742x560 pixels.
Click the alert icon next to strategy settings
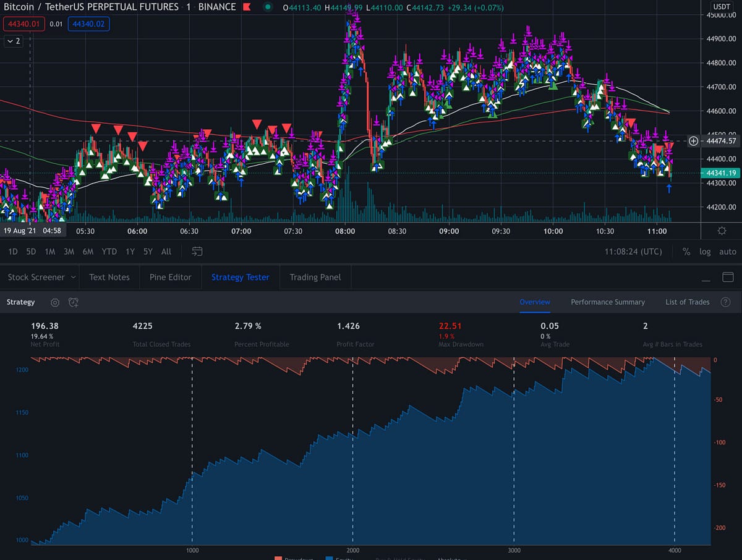73,302
